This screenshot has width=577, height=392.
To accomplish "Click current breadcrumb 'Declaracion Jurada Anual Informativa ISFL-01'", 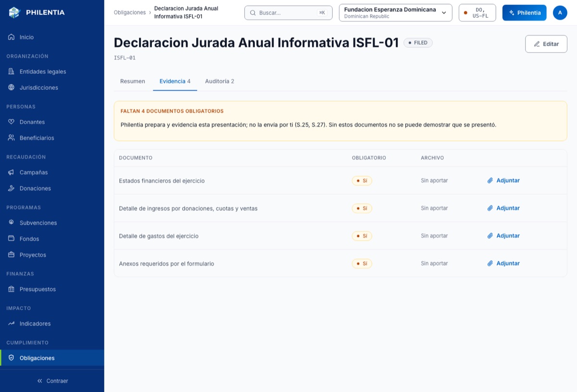I will (x=186, y=12).
